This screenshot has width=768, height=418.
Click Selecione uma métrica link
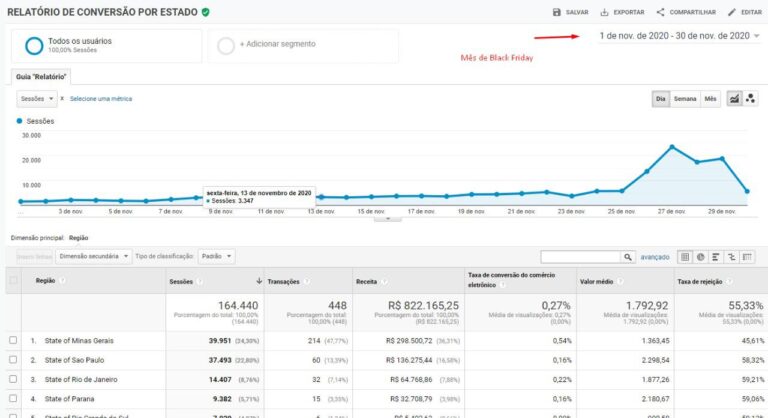101,99
